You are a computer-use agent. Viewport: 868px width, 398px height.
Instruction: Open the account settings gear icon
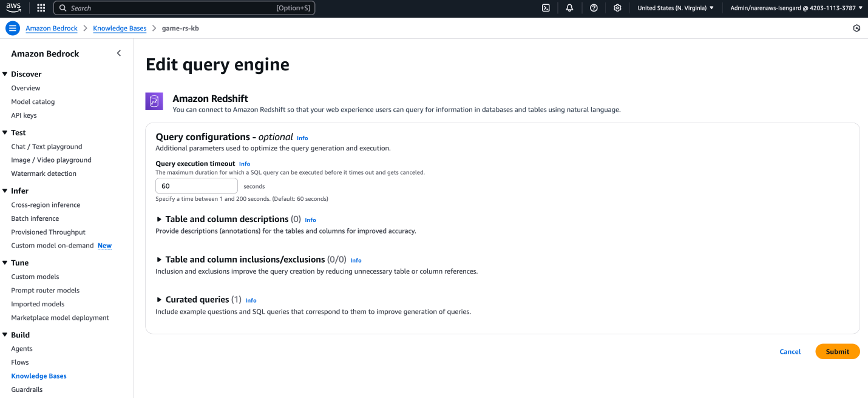click(x=617, y=7)
